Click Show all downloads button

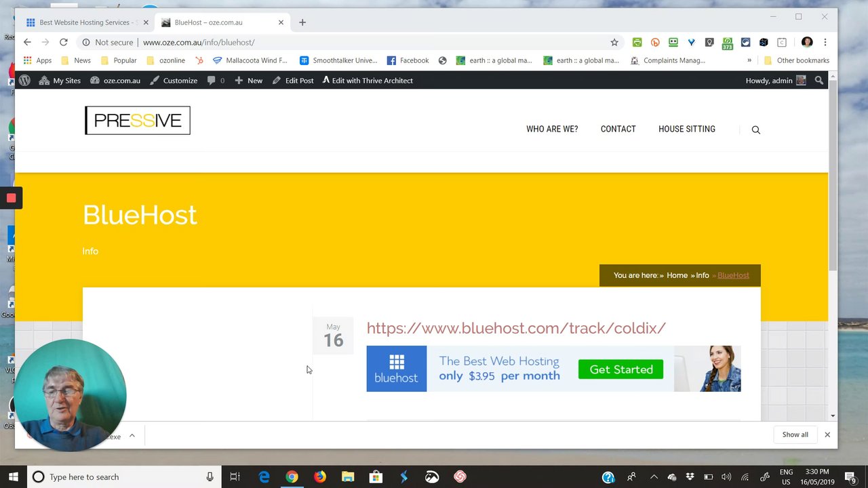pyautogui.click(x=795, y=434)
